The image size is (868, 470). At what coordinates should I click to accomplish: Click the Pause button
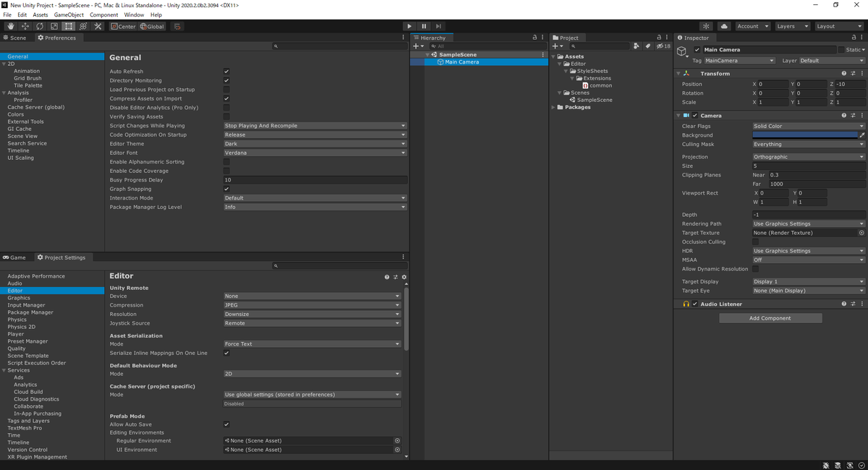coord(424,26)
